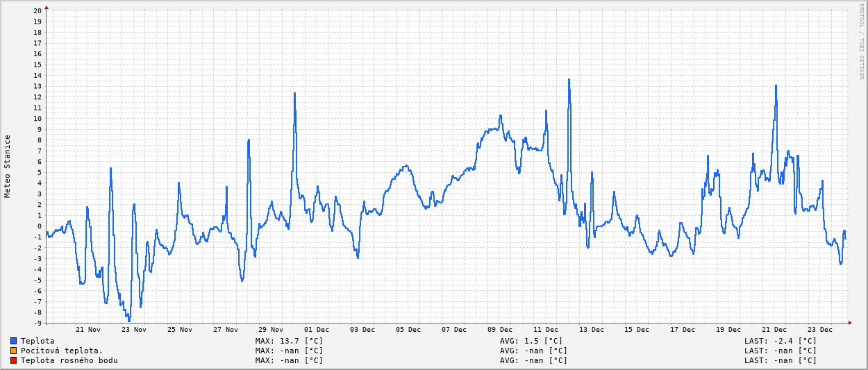Viewport: 868px width, 370px height.
Task: Click the 20 label on the y-axis
Action: pyautogui.click(x=37, y=10)
